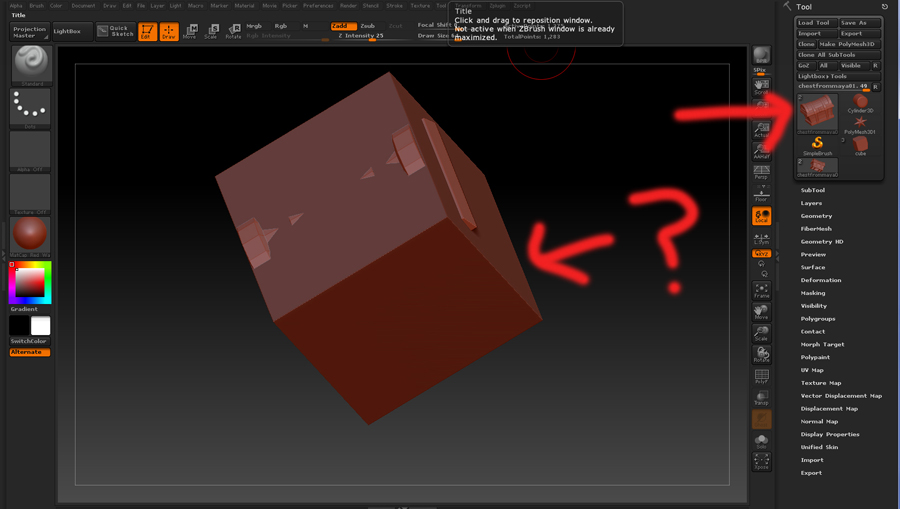Expand the Deformation section
Image resolution: width=900 pixels, height=509 pixels.
(x=821, y=280)
